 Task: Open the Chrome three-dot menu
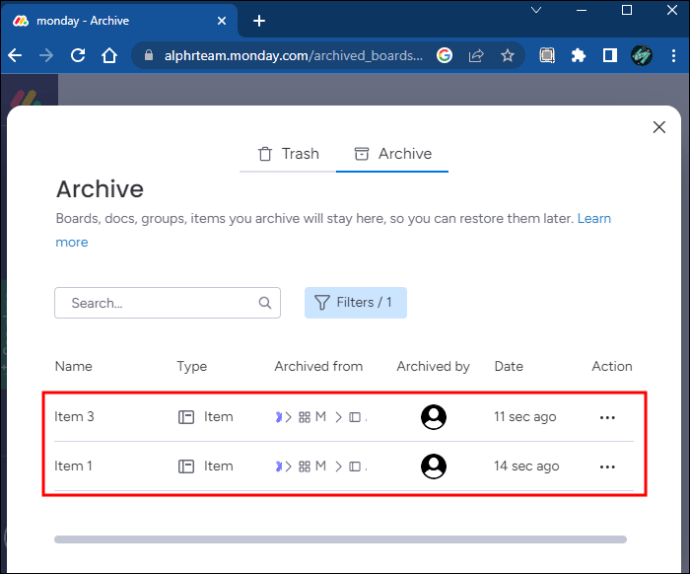673,55
